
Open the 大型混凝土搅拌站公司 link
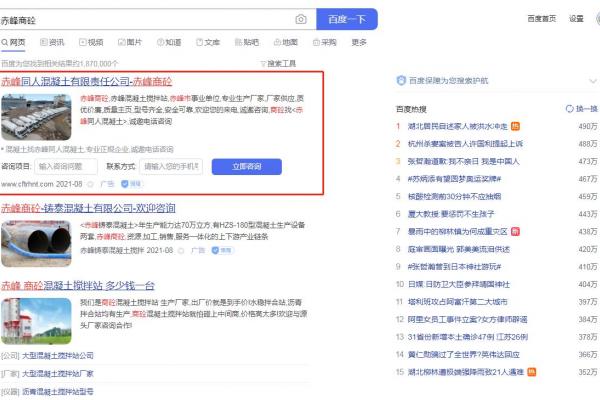[58, 356]
